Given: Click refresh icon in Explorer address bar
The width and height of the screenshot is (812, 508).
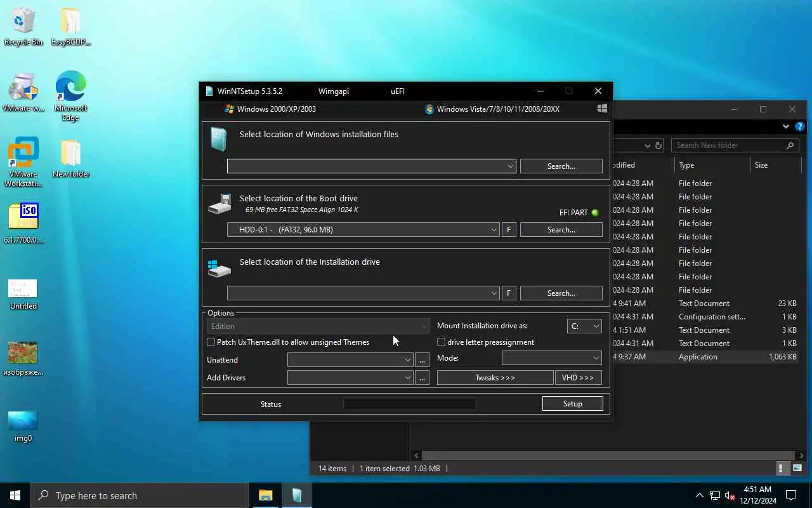Looking at the screenshot, I should click(658, 145).
